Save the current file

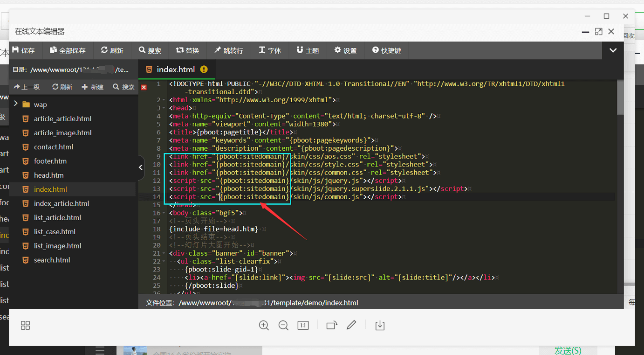(x=23, y=50)
